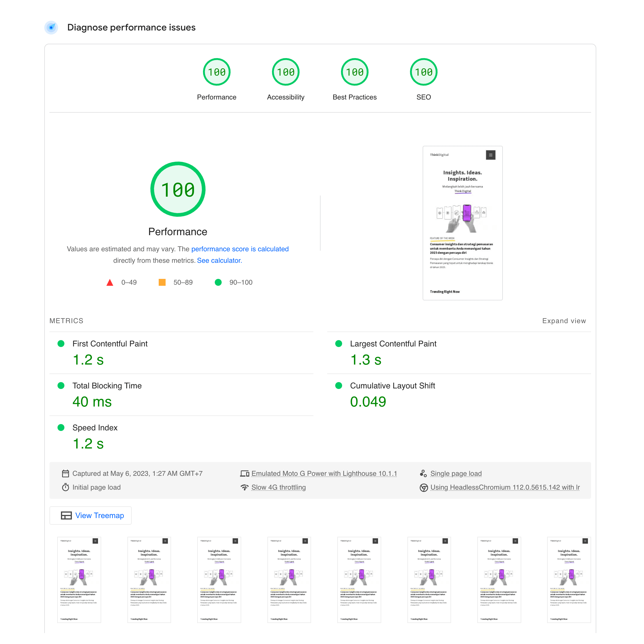Click the First Contentful Paint label
This screenshot has width=644, height=644.
click(x=110, y=344)
